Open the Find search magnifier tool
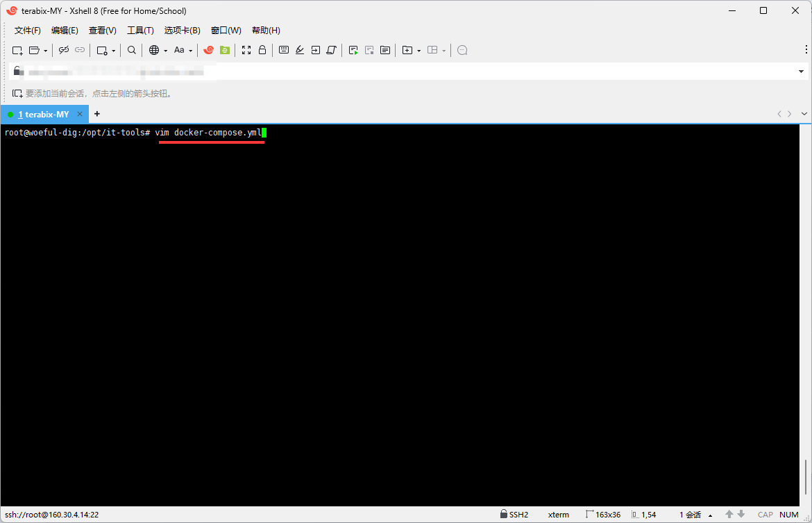The width and height of the screenshot is (812, 523). [132, 50]
